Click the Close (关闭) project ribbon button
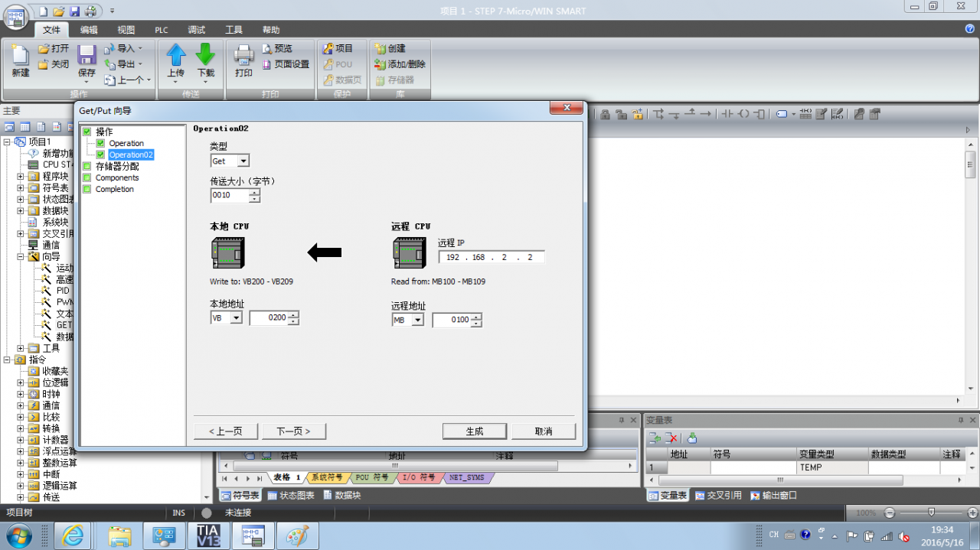This screenshot has width=980, height=550. 54,64
